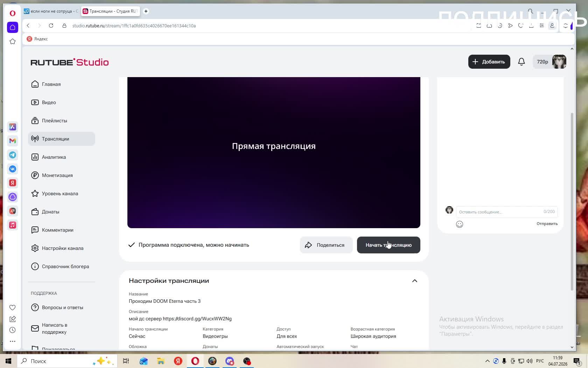Screen dimensions: 588x368
Task: Reload the page
Action: point(51,26)
